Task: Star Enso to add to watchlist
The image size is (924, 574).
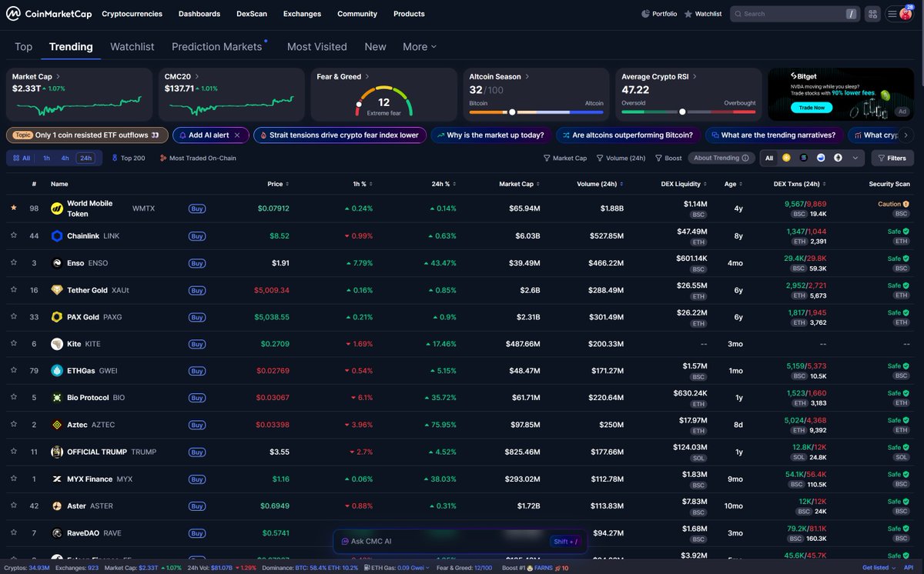Action: 14,262
